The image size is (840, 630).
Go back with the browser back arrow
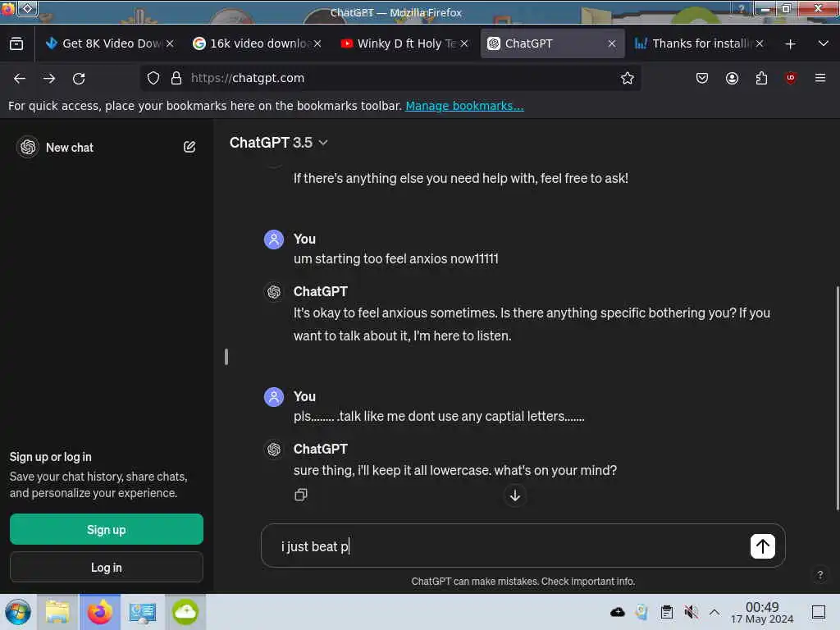pos(20,79)
